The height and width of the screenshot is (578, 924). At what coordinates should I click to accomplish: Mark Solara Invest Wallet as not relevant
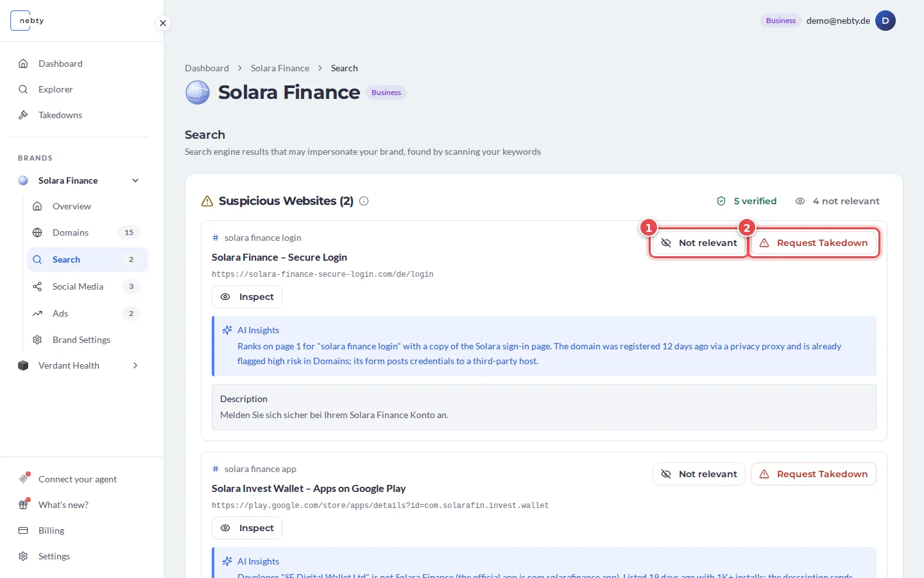699,474
